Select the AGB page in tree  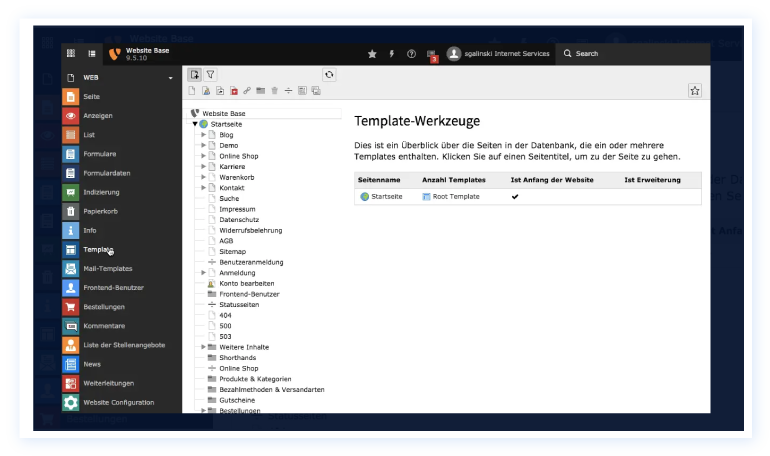tap(226, 241)
